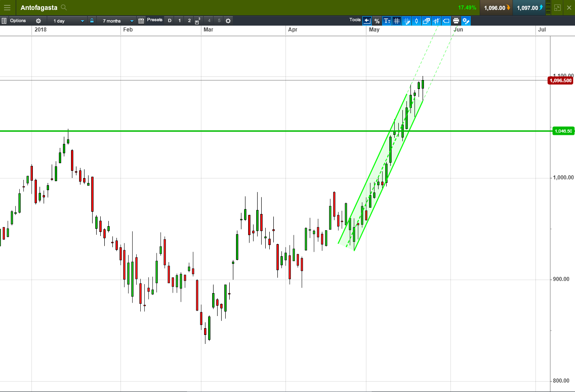The height and width of the screenshot is (392, 575).
Task: Print the chart with printer icon
Action: [x=456, y=21]
